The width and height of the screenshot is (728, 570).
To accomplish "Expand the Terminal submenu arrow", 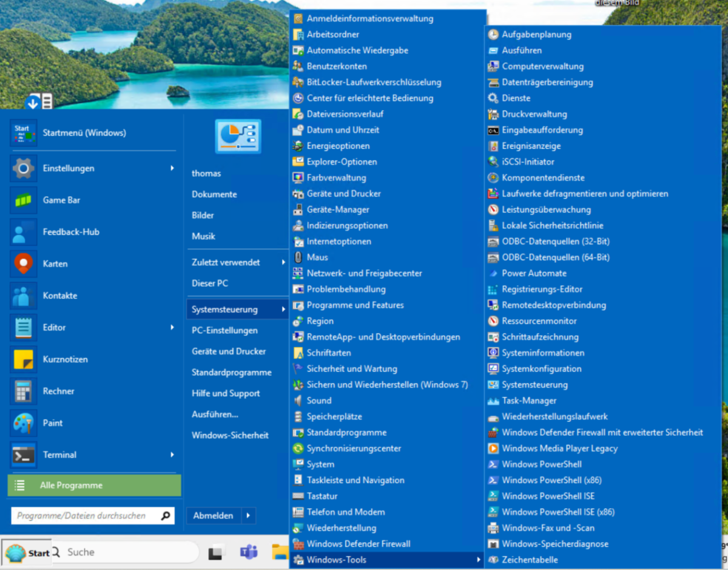I will pyautogui.click(x=172, y=455).
